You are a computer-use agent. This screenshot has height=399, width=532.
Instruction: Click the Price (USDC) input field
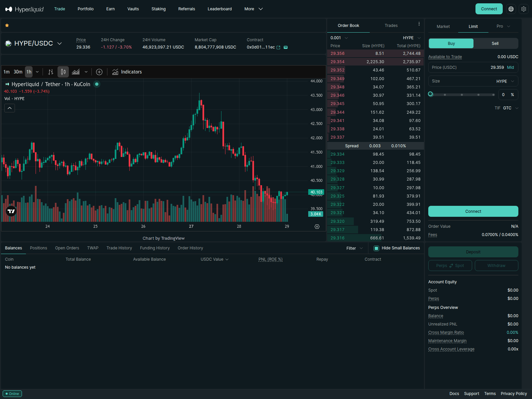[x=473, y=67]
